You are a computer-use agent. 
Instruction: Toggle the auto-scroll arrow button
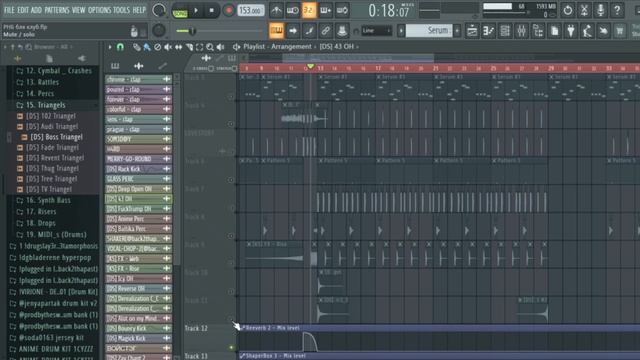(x=293, y=31)
